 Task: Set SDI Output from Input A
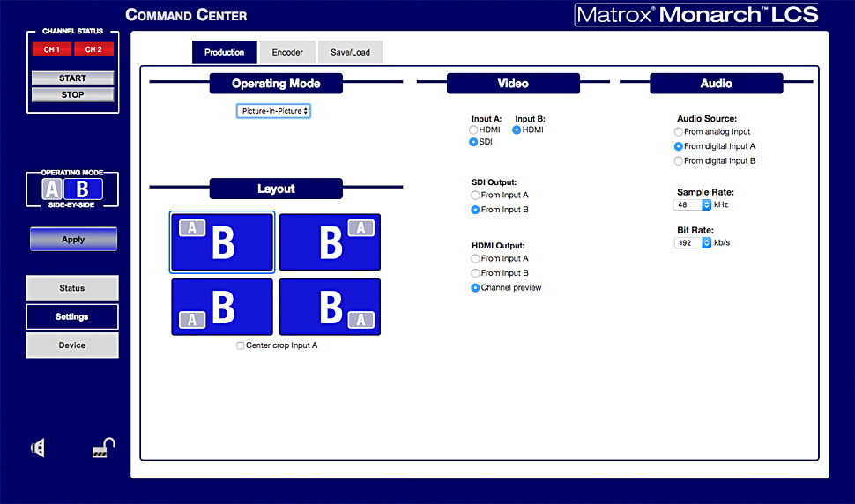coord(475,195)
